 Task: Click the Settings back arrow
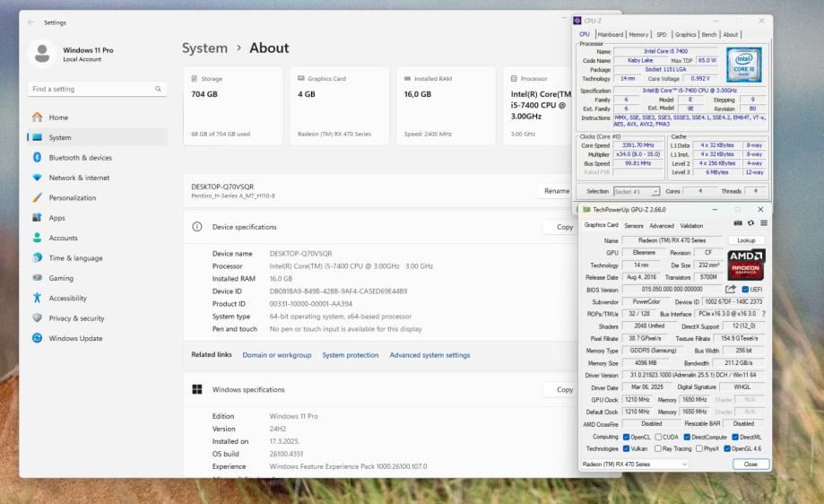(x=32, y=22)
